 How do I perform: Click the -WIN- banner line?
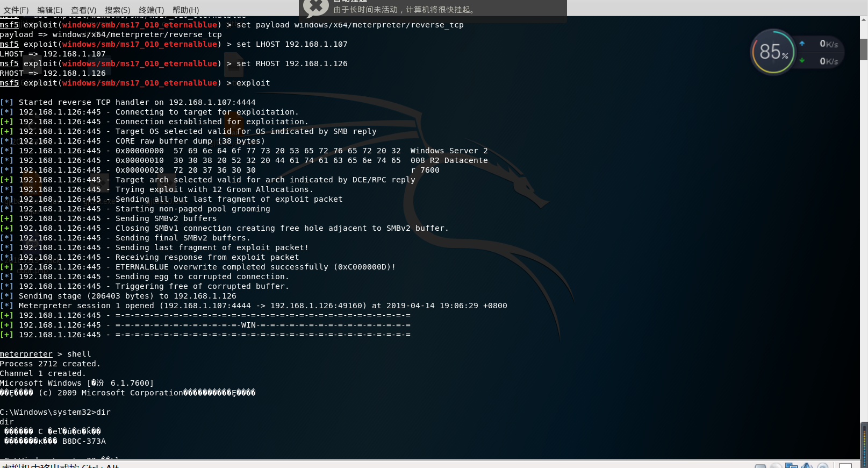coord(205,325)
